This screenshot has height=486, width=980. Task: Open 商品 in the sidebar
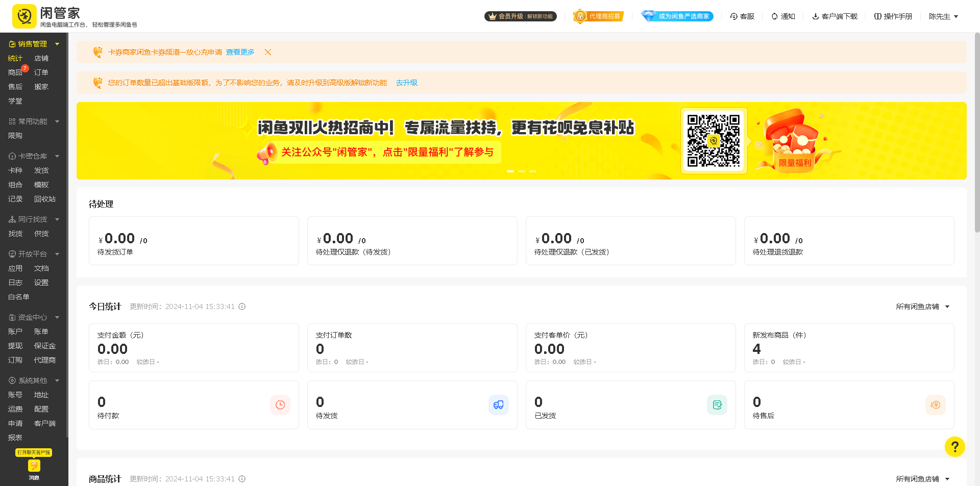click(x=15, y=72)
